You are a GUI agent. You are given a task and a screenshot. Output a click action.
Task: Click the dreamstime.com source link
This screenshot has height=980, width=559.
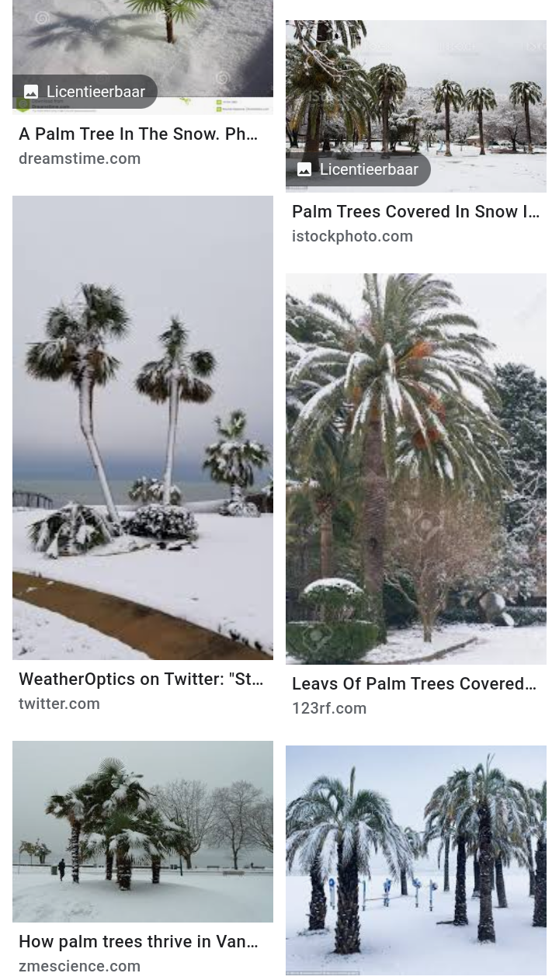(80, 158)
